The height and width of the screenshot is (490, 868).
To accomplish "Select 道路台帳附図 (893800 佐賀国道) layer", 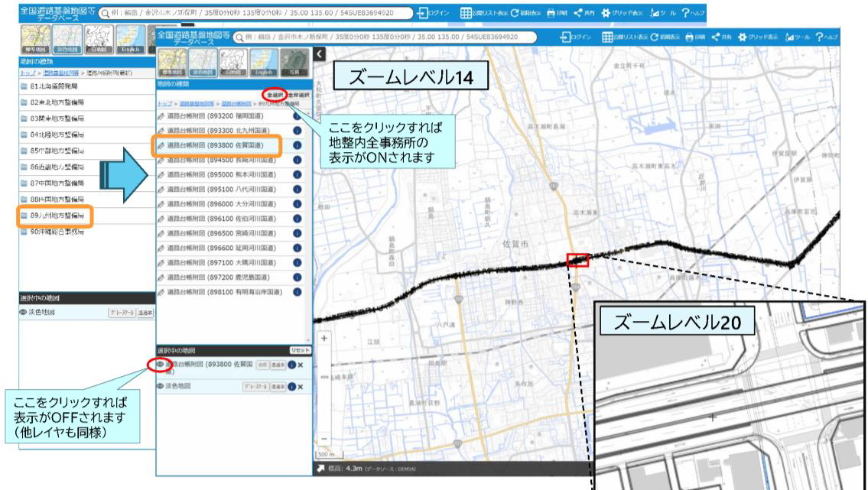I will click(214, 144).
